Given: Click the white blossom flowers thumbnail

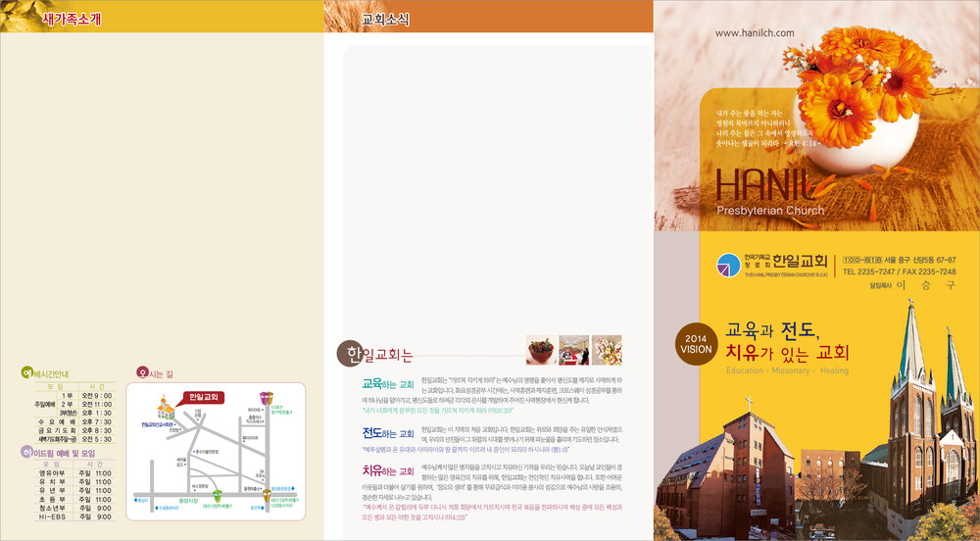Looking at the screenshot, I should pos(607,350).
